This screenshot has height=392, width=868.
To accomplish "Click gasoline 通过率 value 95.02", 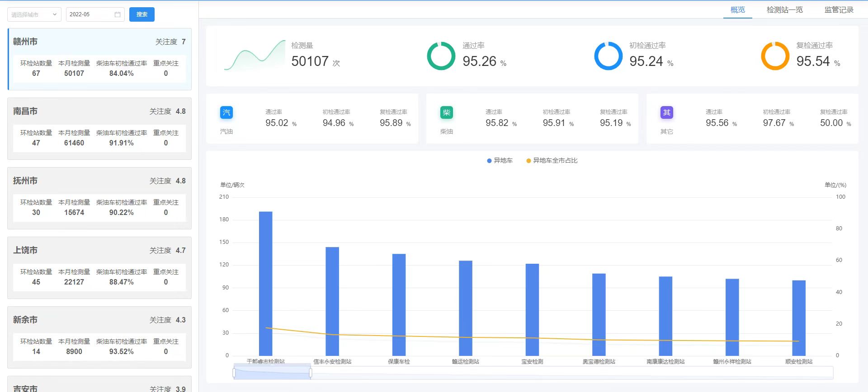I will pyautogui.click(x=277, y=123).
